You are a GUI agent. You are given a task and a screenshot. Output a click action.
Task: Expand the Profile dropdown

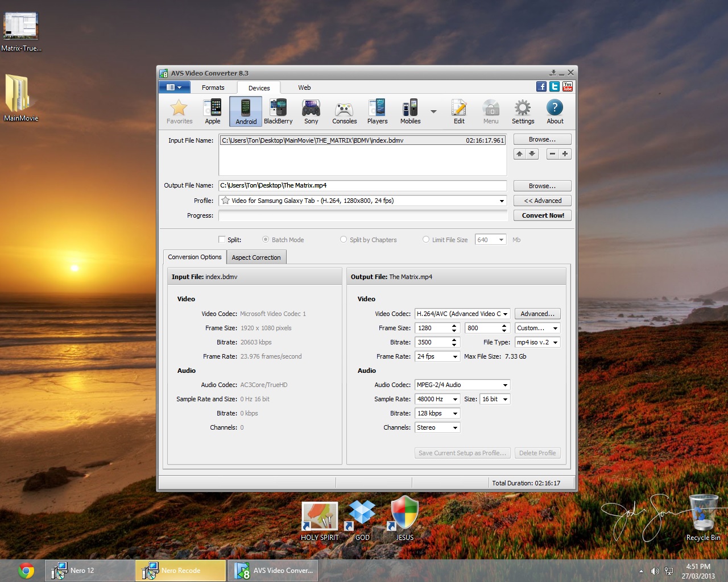click(x=502, y=201)
